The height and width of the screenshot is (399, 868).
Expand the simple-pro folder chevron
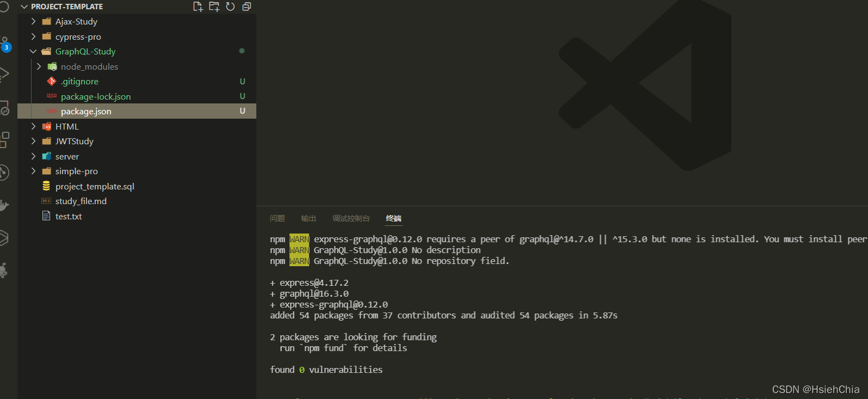(x=33, y=171)
